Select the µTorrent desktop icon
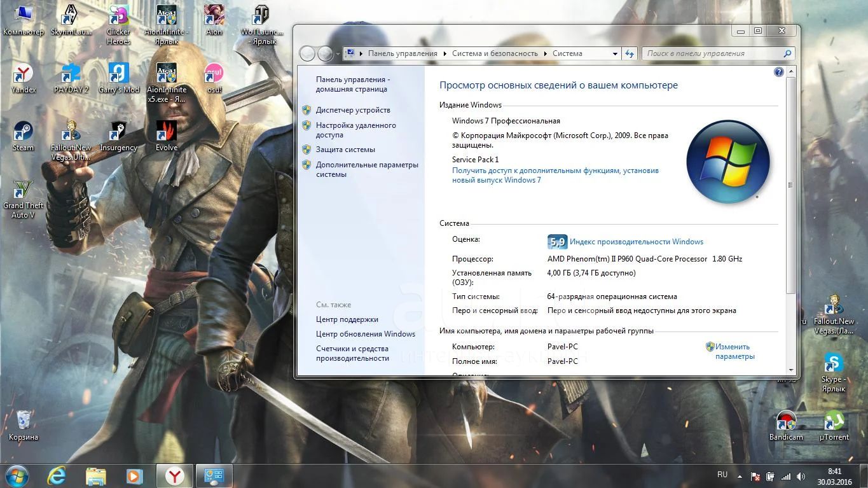868x488 pixels. (834, 426)
